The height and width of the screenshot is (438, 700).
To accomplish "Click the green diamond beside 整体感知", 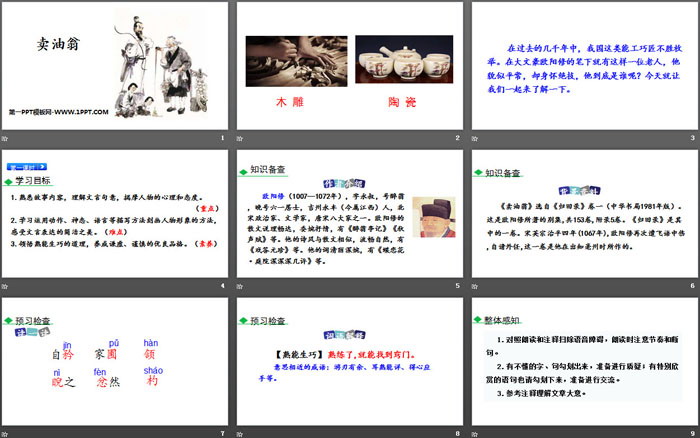I will (x=478, y=321).
